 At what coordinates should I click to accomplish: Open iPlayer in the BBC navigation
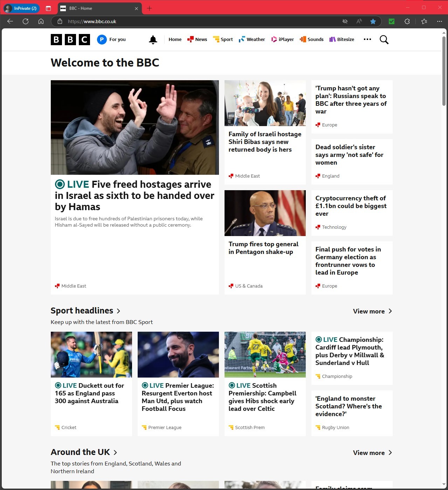(283, 40)
